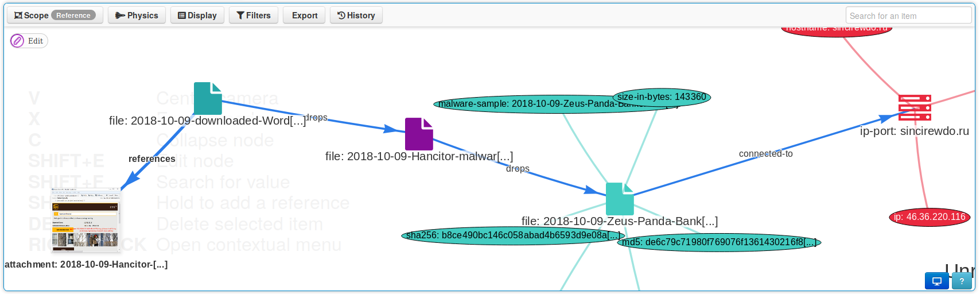This screenshot has width=980, height=294.
Task: Open the Filters menu
Action: click(x=254, y=16)
